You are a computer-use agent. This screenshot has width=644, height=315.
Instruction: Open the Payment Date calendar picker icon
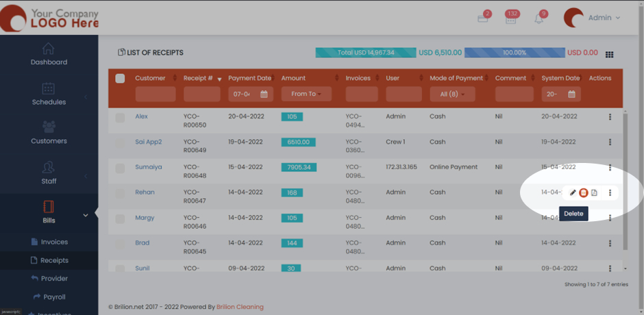(x=264, y=94)
